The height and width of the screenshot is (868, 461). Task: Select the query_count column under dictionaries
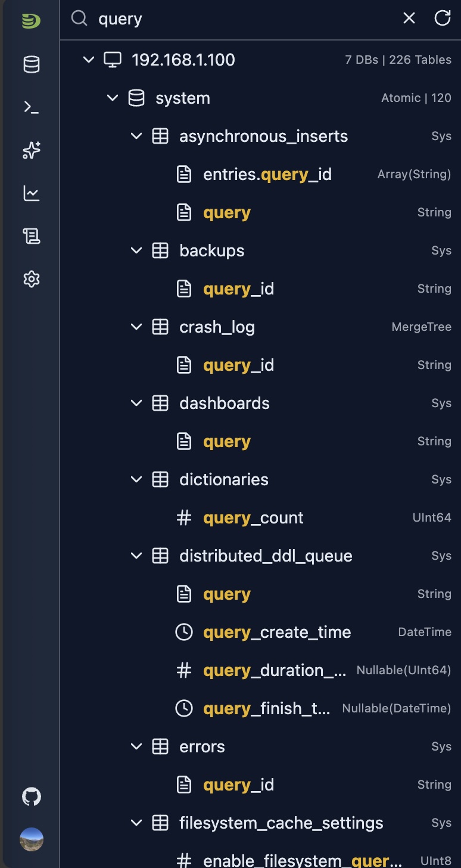click(253, 517)
